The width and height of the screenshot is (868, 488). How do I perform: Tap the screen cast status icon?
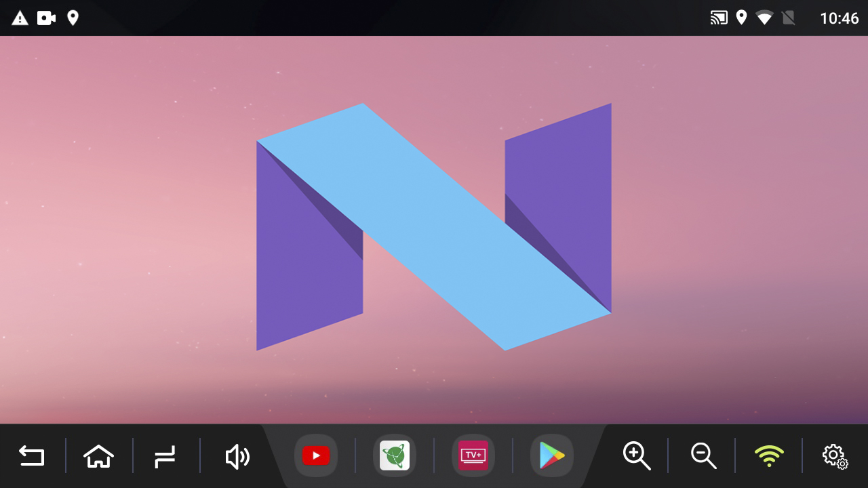pyautogui.click(x=719, y=18)
